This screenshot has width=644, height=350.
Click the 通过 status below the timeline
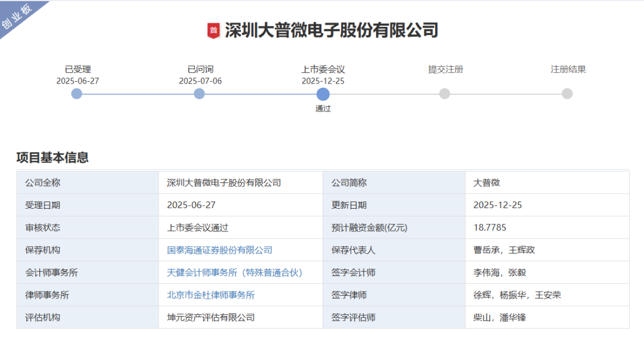pyautogui.click(x=323, y=109)
